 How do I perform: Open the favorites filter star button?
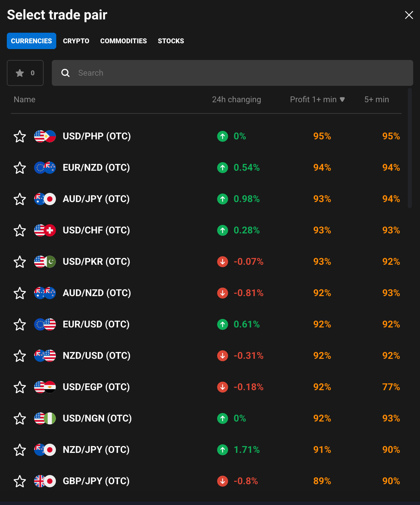coord(25,73)
